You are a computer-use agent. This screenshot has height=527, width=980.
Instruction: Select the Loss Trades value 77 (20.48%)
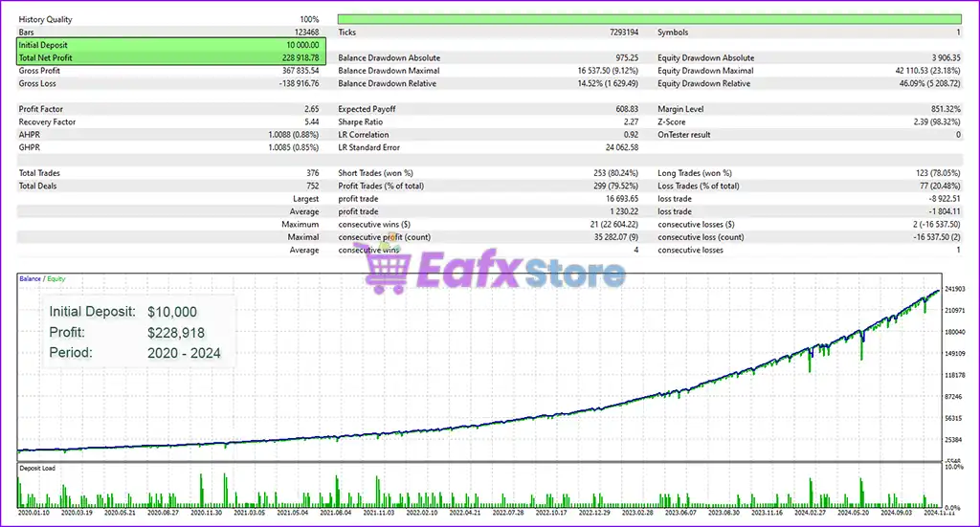click(x=941, y=186)
